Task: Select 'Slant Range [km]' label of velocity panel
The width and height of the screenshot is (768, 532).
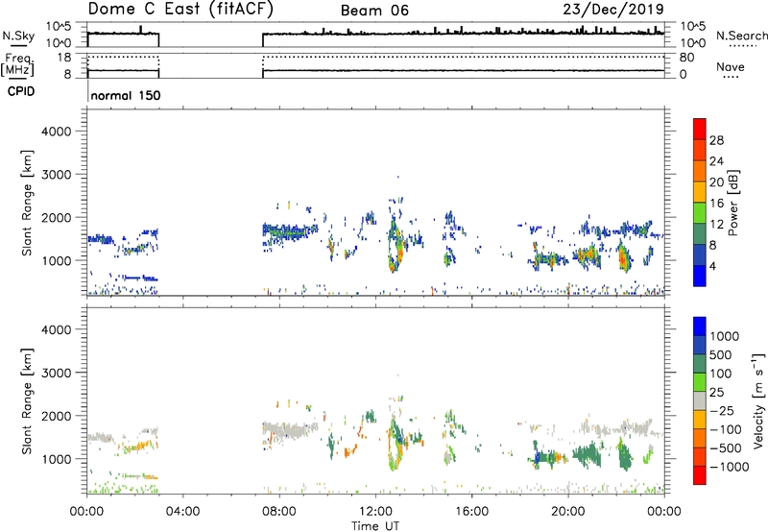Action: [27, 400]
